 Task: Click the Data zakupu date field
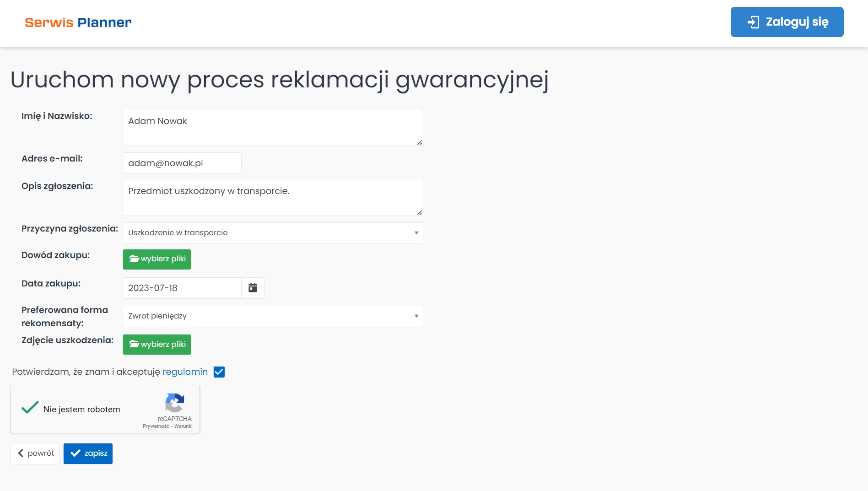point(182,288)
